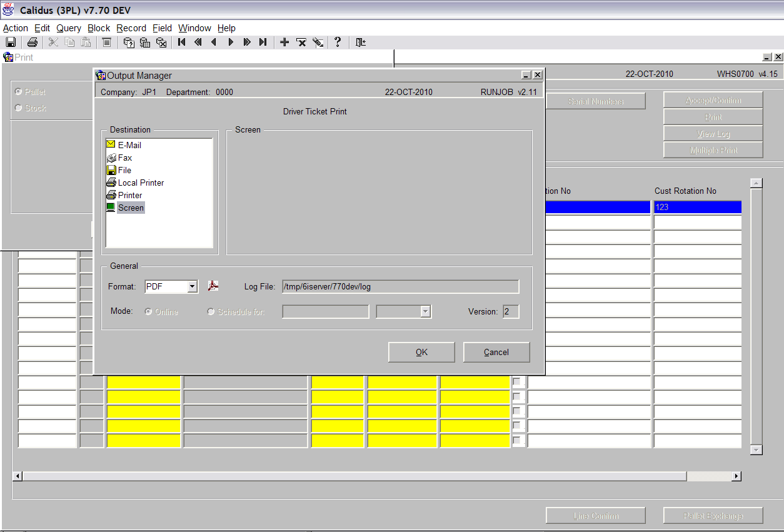
Task: Select Local Printer destination
Action: 135,183
